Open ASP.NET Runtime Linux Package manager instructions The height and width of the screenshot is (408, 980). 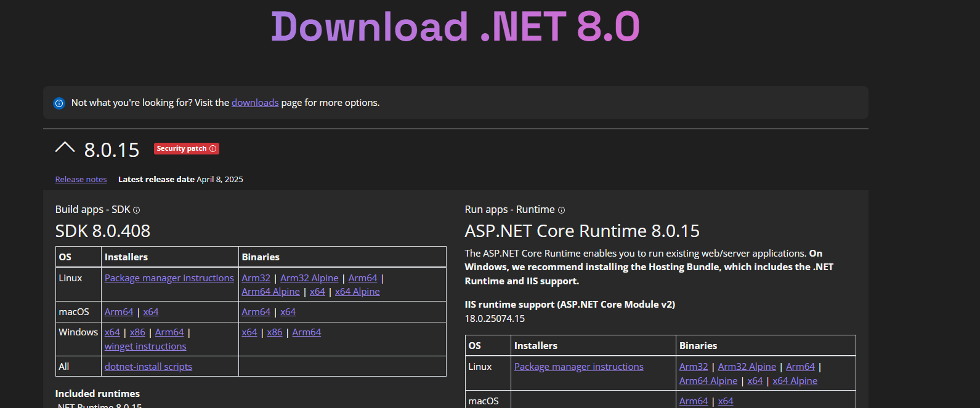[579, 367]
